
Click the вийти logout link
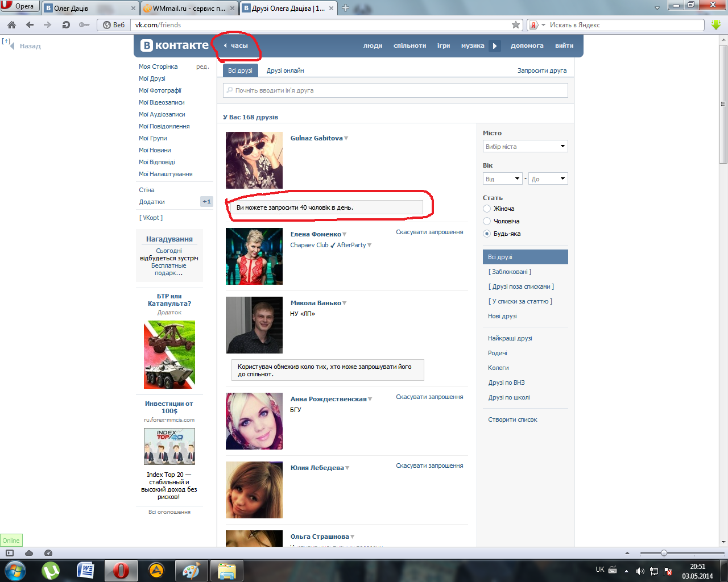pyautogui.click(x=564, y=45)
